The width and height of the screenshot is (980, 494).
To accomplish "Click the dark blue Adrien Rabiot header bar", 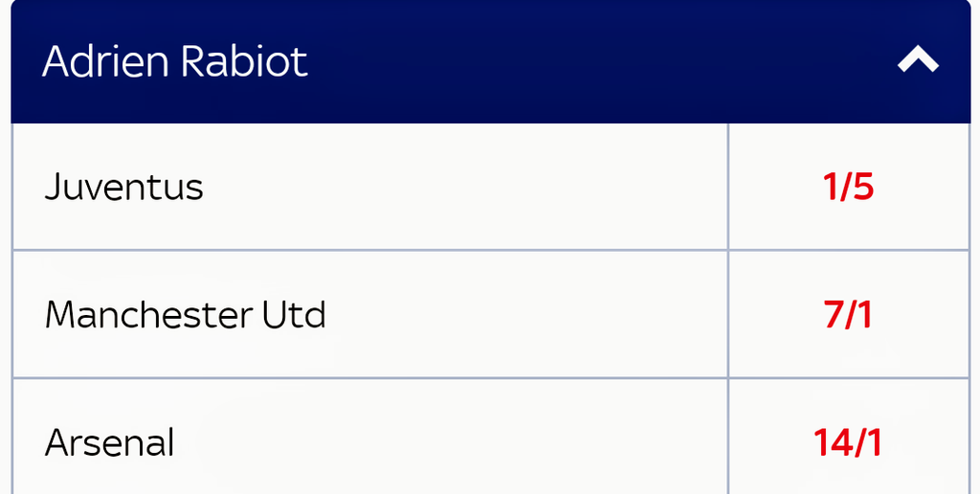I will click(574, 62).
